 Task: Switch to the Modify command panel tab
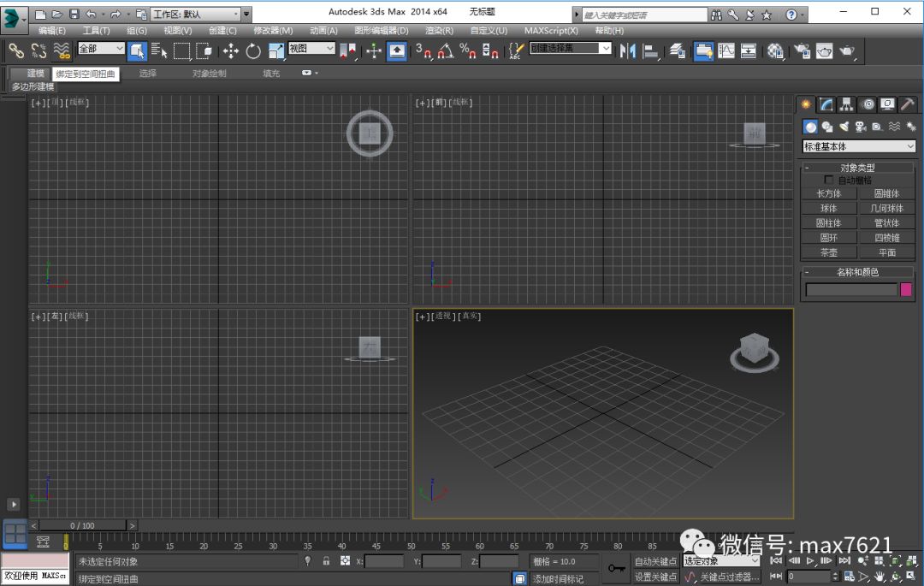(x=826, y=105)
